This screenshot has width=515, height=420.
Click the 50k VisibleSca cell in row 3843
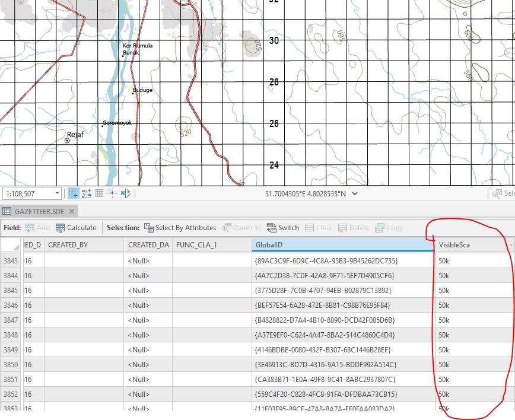click(474, 261)
